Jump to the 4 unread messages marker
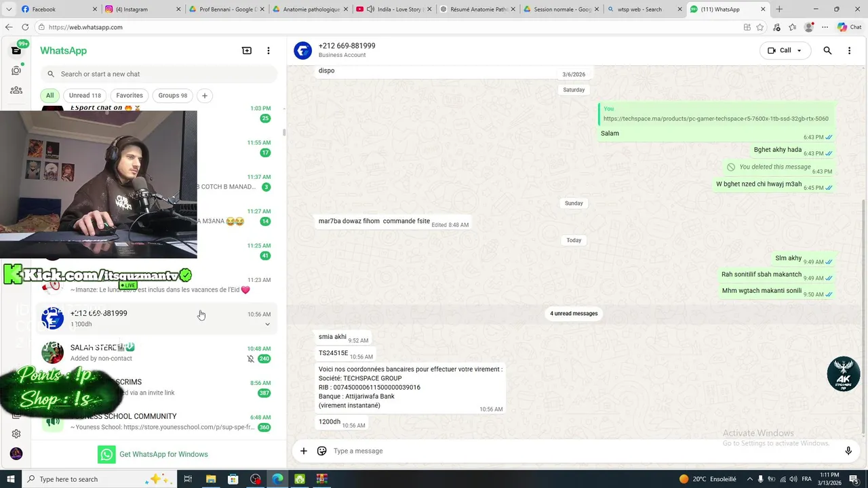The image size is (868, 488). pyautogui.click(x=574, y=313)
